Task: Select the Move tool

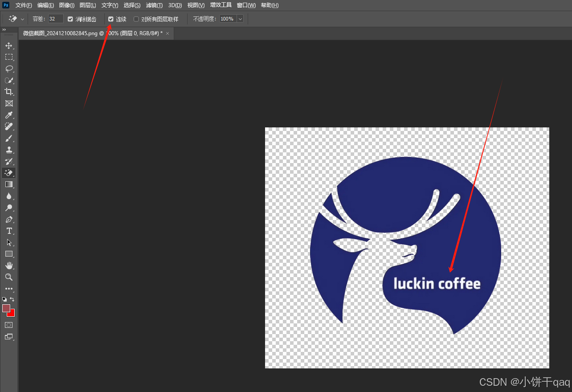Action: coord(9,45)
